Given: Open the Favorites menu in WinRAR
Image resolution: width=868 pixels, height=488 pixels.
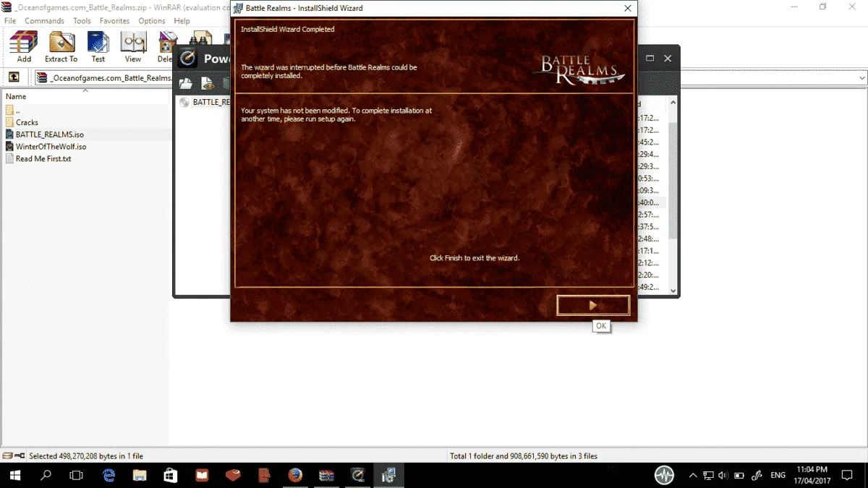Looking at the screenshot, I should click(x=114, y=21).
